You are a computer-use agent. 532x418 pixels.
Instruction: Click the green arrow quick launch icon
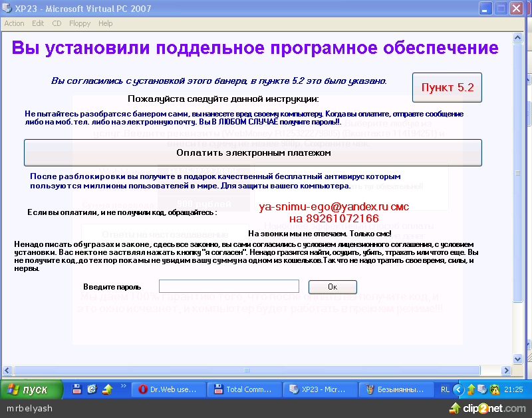(x=107, y=389)
